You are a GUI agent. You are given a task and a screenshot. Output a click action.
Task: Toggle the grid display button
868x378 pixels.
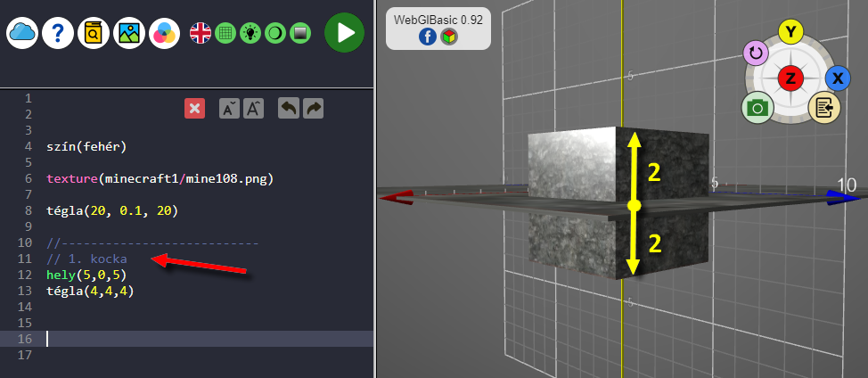pos(225,33)
